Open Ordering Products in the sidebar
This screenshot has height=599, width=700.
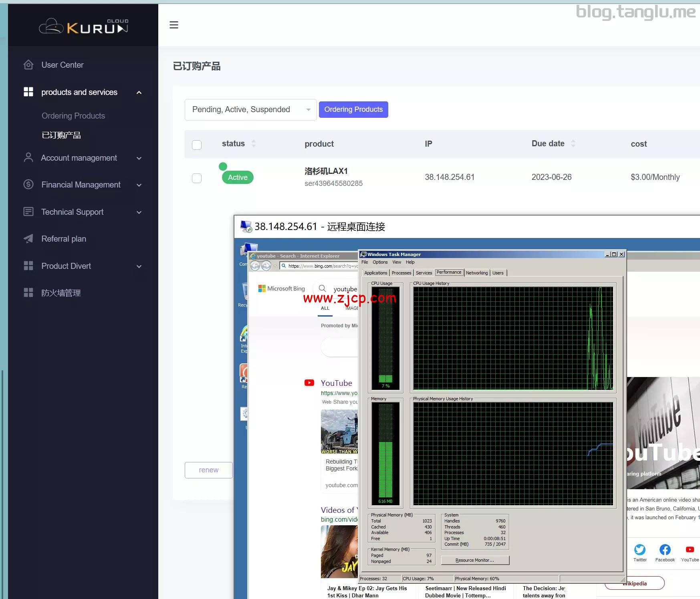(73, 116)
